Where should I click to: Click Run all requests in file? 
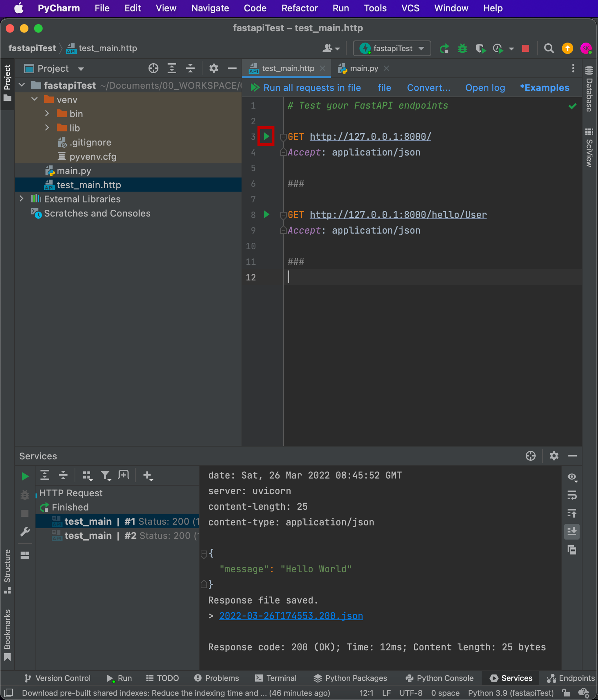pyautogui.click(x=312, y=88)
